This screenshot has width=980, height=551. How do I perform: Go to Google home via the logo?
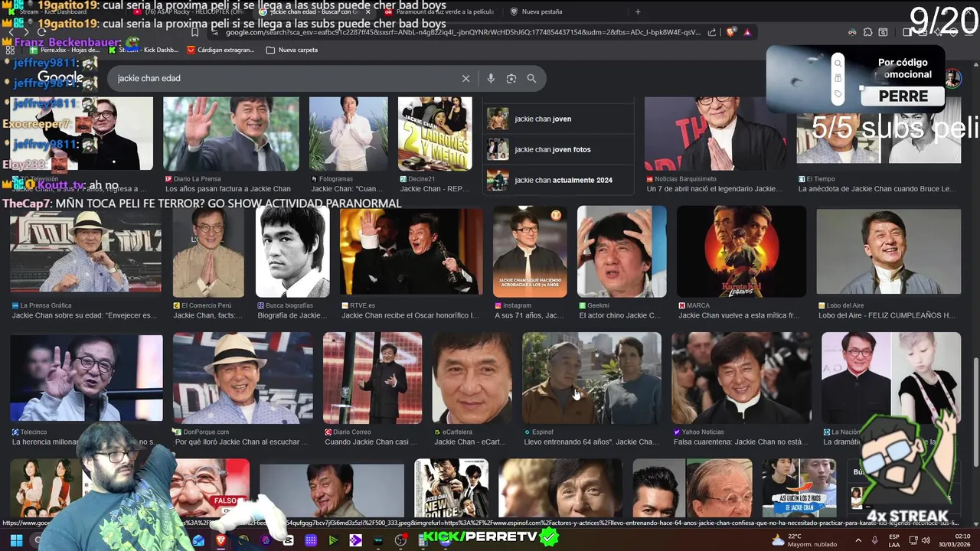[x=60, y=78]
